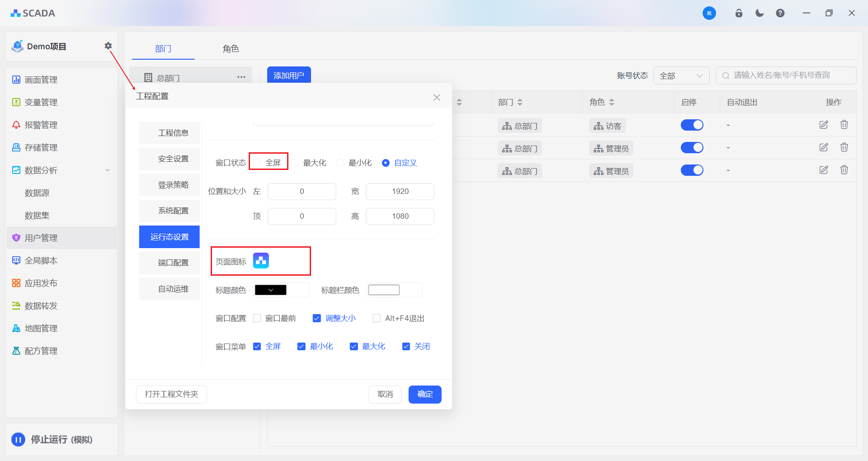Screen dimensions: 868x461
Task: Open the 总部门 three-dots more menu
Action: click(241, 77)
